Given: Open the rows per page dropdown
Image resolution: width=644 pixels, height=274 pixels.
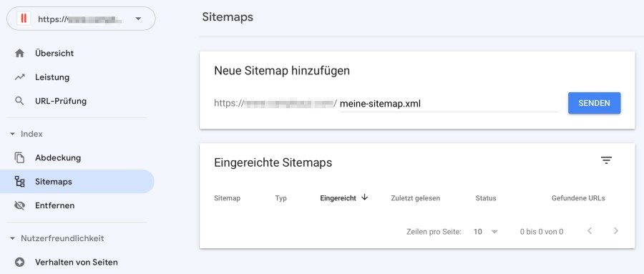Looking at the screenshot, I should (485, 232).
